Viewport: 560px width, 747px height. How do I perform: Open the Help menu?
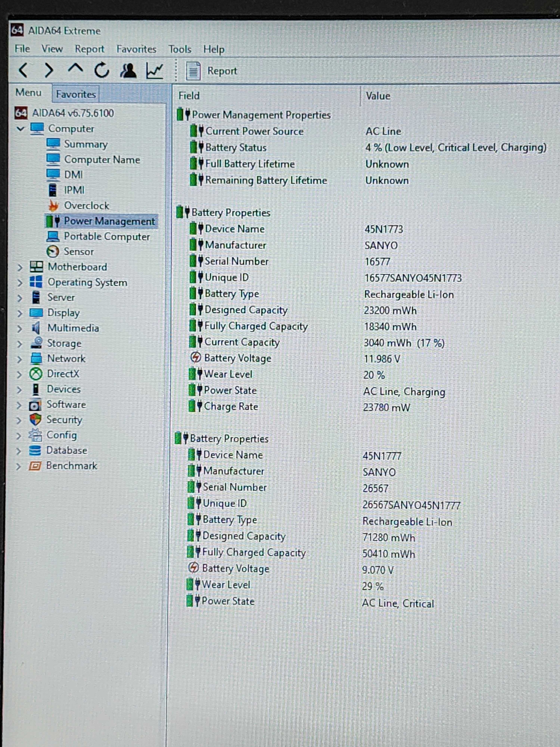point(214,50)
